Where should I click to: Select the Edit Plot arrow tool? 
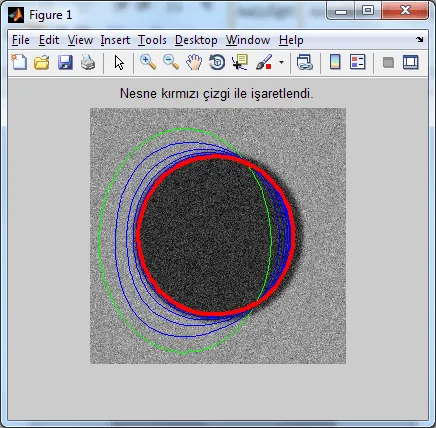(119, 62)
